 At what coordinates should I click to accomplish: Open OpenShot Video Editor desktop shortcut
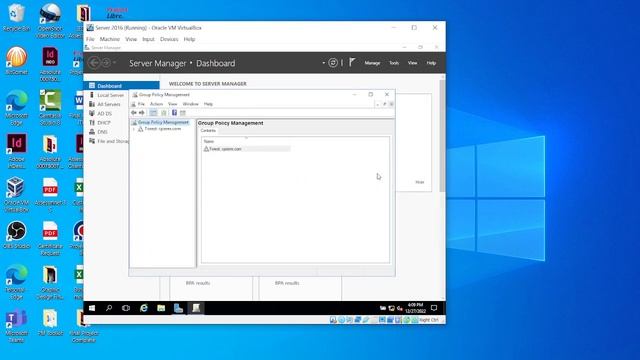(x=50, y=20)
